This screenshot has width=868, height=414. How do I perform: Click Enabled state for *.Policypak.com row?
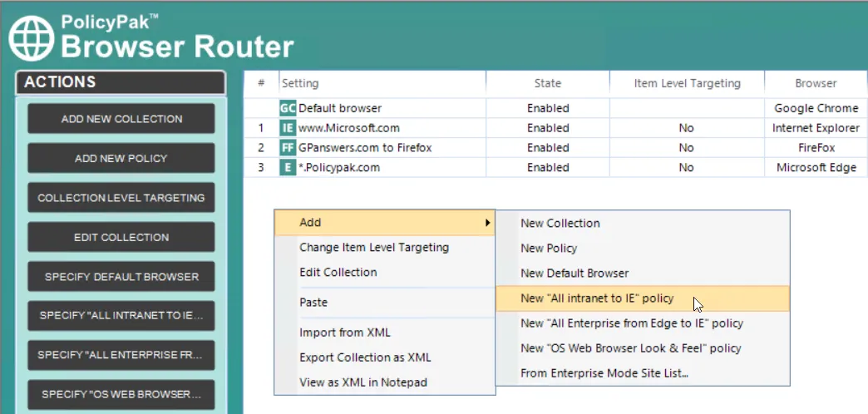coord(547,167)
